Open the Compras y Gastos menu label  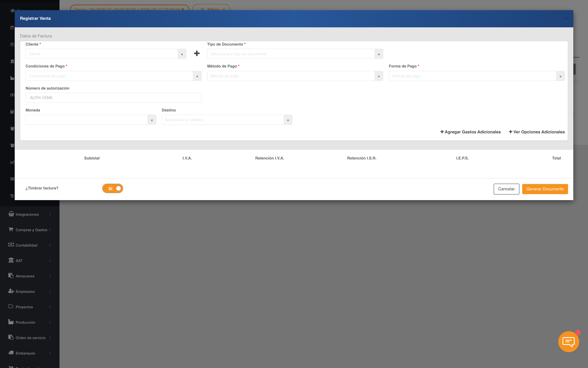coord(31,230)
